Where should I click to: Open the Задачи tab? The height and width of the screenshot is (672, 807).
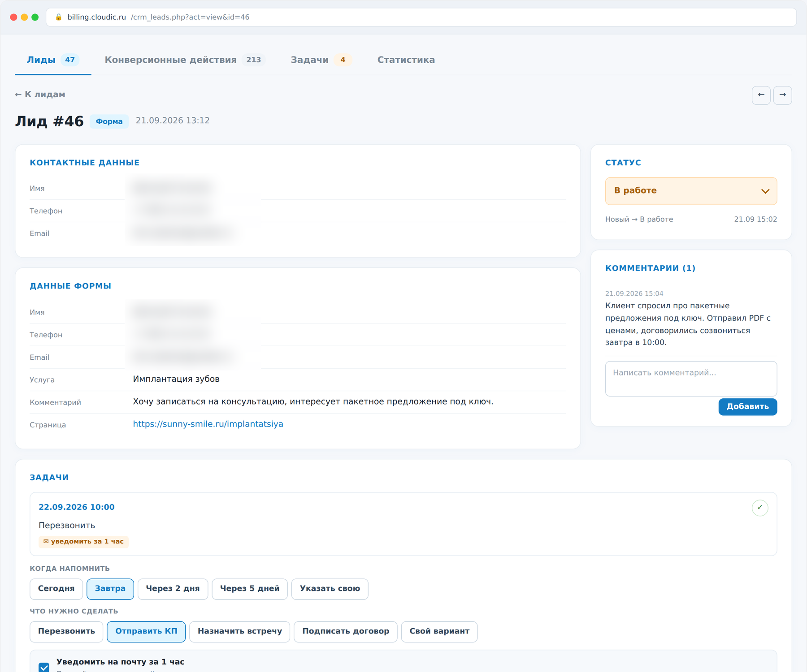click(x=321, y=60)
